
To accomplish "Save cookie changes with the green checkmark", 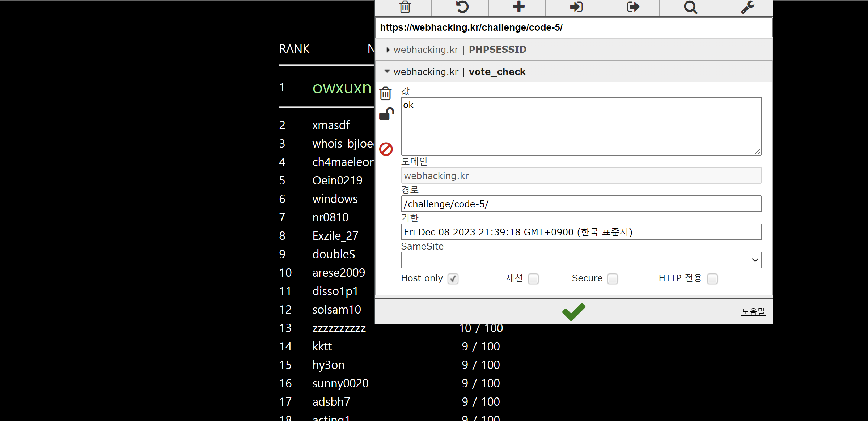I will click(573, 311).
